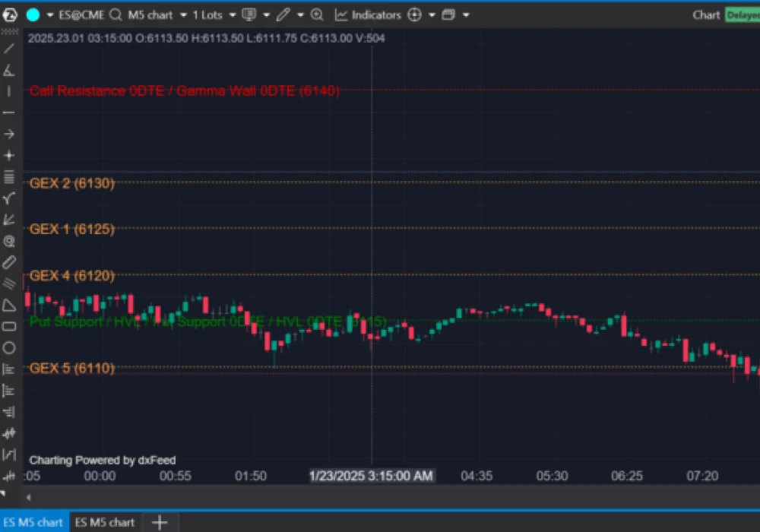
Task: Click the 04:35 time axis label
Action: (477, 476)
